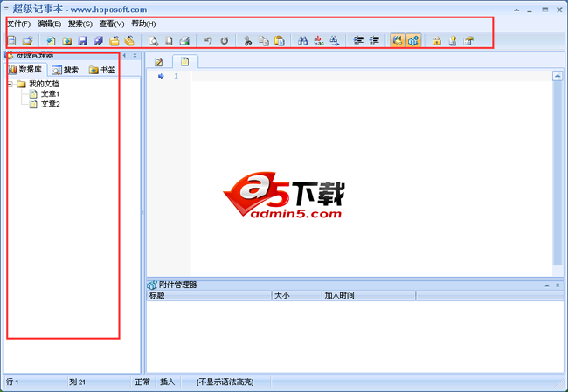568x392 pixels.
Task: Close the 附件管理器 panel
Action: coord(558,285)
